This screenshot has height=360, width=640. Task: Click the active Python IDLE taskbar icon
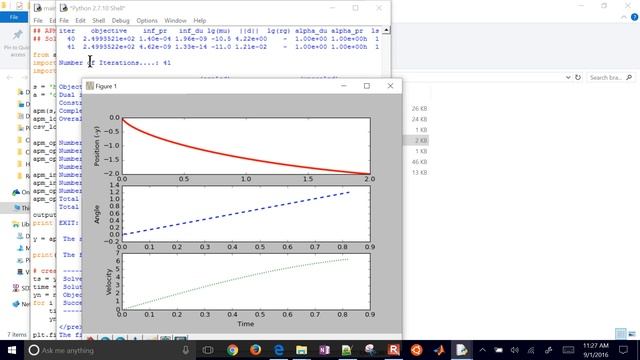tap(462, 350)
